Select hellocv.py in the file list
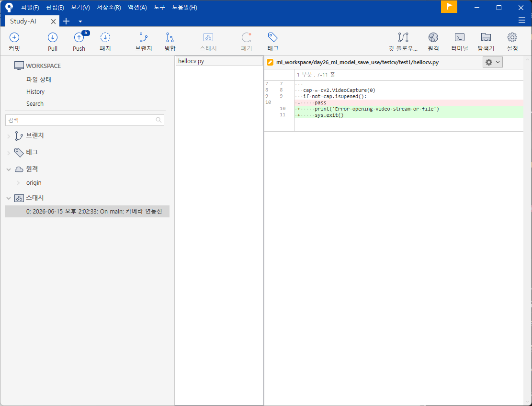532x406 pixels. [x=219, y=61]
